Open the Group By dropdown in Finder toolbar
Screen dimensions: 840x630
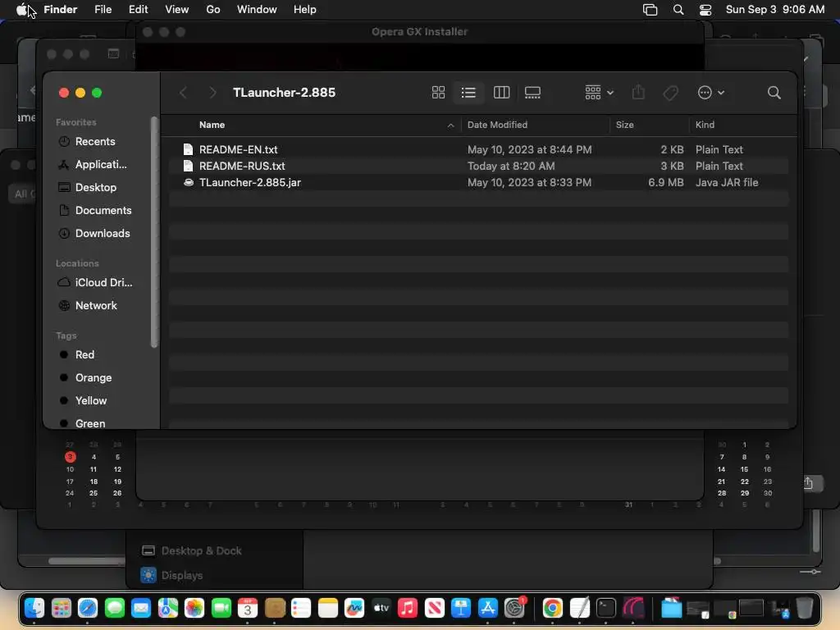coord(599,93)
